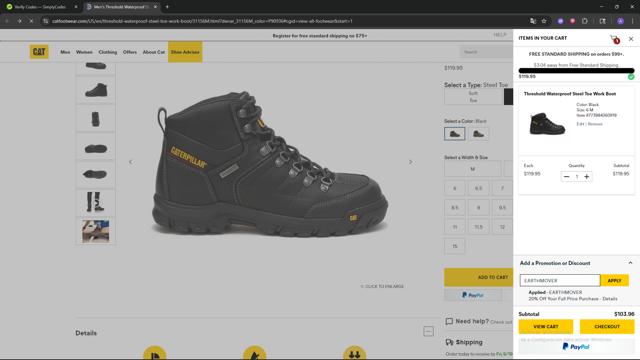Close the Items In Your Cart panel
The image size is (640, 360).
pos(631,39)
